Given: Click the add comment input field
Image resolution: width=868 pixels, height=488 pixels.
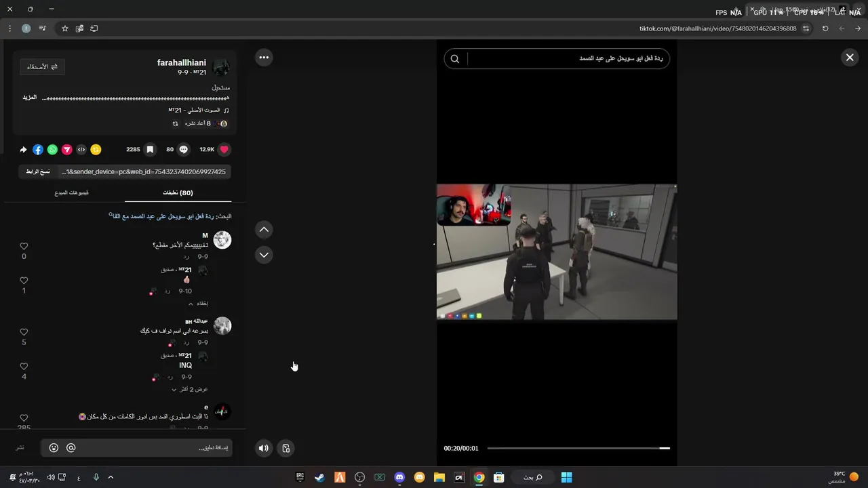Looking at the screenshot, I should click(138, 448).
